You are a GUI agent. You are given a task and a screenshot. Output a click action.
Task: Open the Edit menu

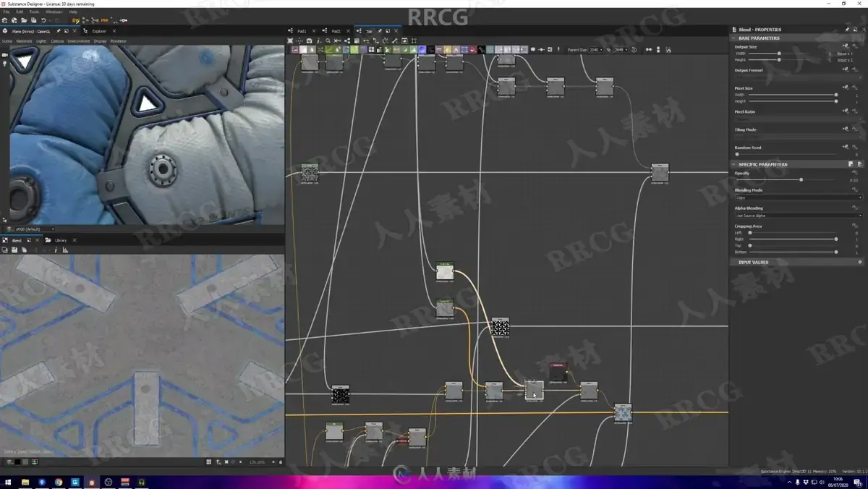pyautogui.click(x=20, y=12)
